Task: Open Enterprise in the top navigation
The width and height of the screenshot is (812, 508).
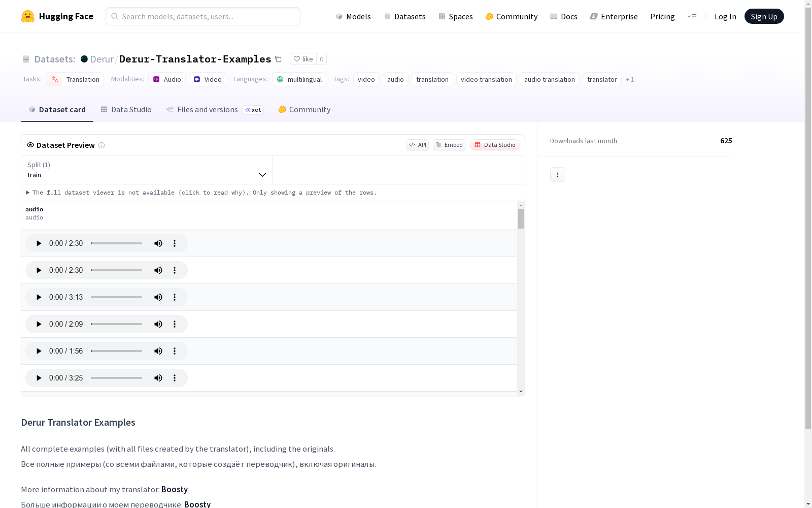Action: [614, 16]
